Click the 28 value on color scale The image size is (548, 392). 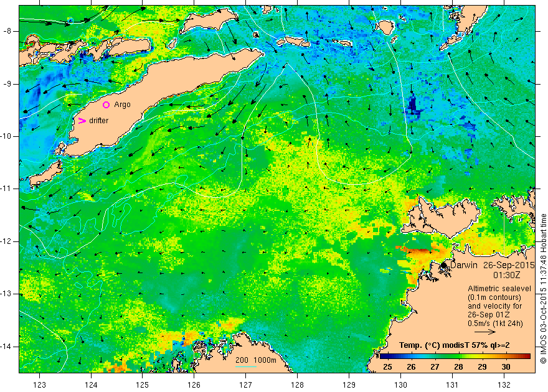[458, 367]
